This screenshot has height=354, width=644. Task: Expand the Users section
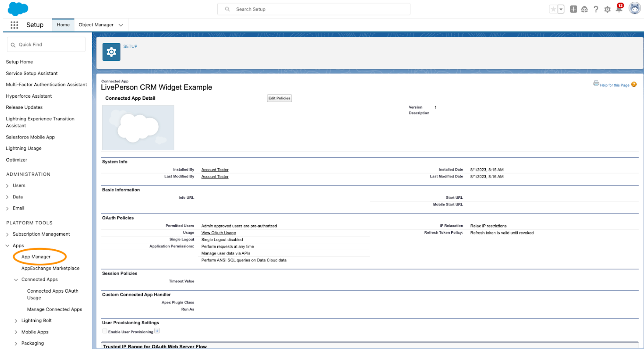[x=7, y=186]
